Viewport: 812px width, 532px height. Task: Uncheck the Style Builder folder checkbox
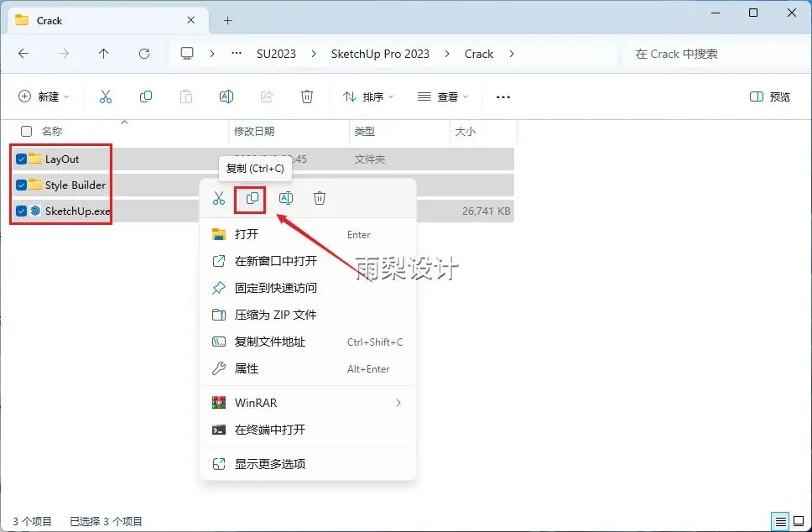[21, 185]
